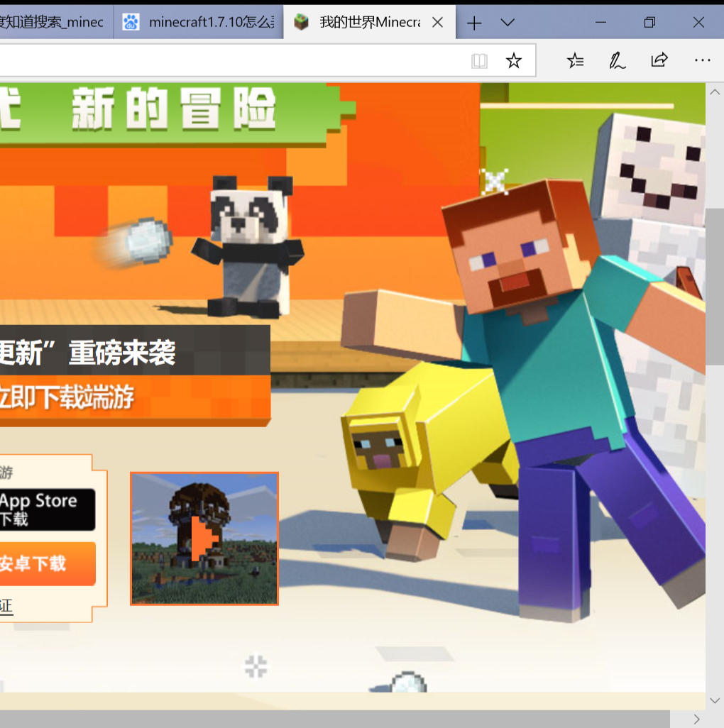This screenshot has width=724, height=728.
Task: Open Settings and more menu (...)
Action: (702, 60)
